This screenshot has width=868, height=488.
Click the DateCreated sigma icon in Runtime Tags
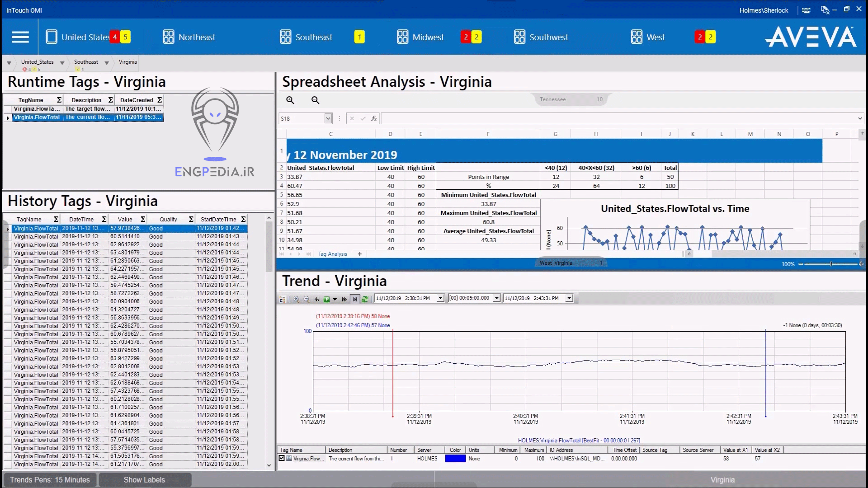tap(159, 100)
